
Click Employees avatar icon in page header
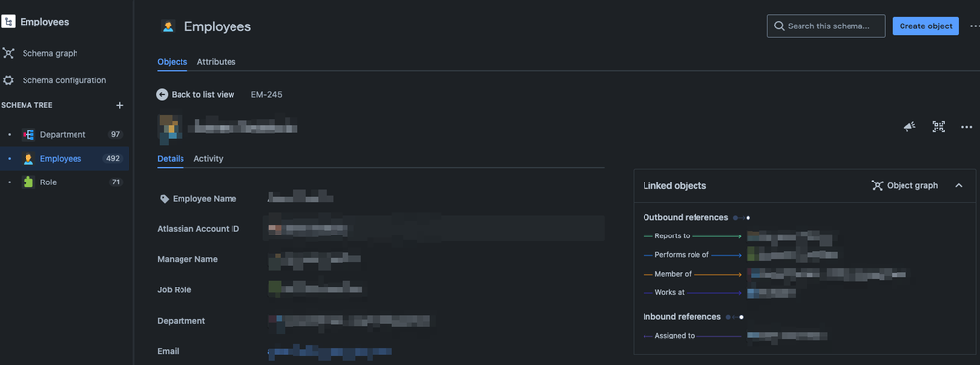coord(168,26)
